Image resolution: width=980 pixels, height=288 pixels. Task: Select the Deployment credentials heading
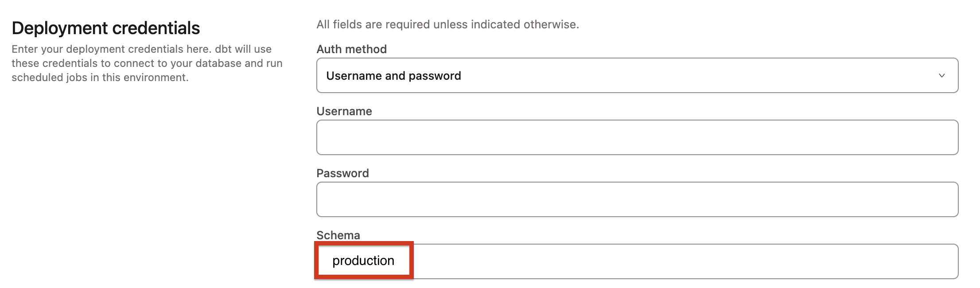(106, 28)
